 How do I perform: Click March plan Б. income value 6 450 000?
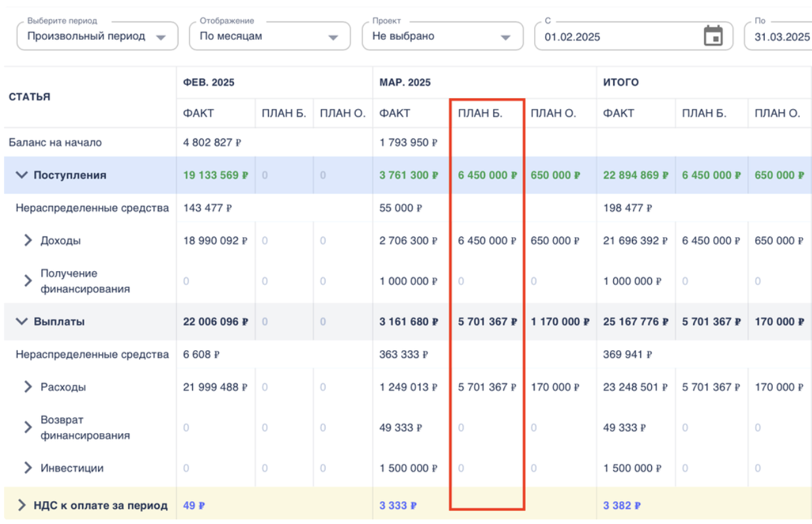(487, 240)
